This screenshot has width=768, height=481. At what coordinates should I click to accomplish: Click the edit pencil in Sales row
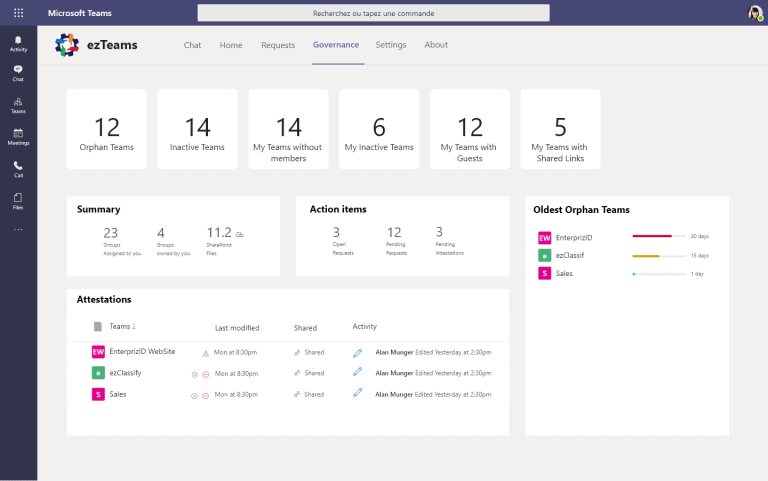(358, 392)
